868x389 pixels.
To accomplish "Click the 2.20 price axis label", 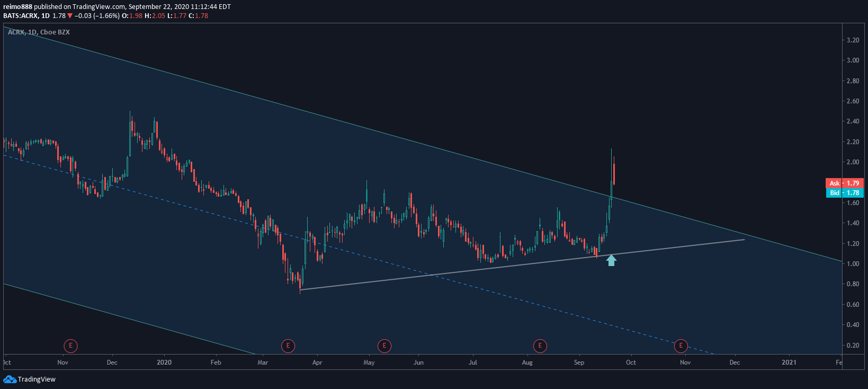I will tap(853, 142).
